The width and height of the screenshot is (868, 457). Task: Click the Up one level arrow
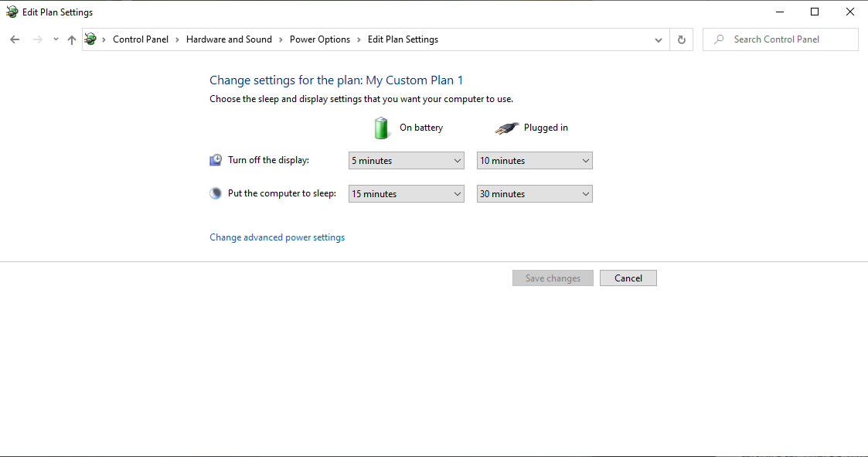tap(72, 39)
